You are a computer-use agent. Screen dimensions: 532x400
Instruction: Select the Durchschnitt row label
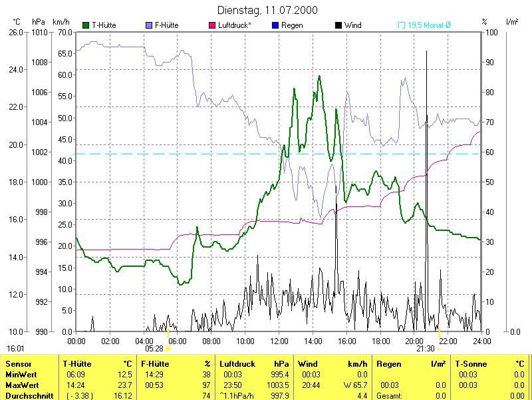[29, 395]
